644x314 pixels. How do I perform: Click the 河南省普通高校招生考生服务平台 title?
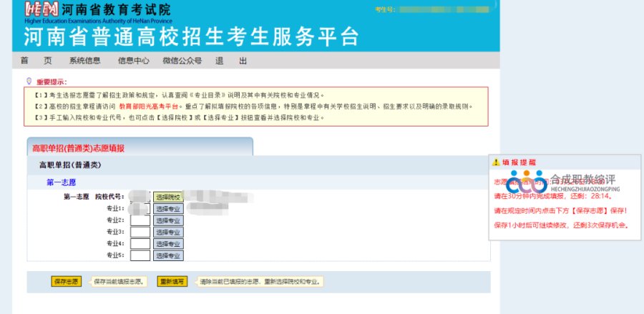click(x=191, y=37)
